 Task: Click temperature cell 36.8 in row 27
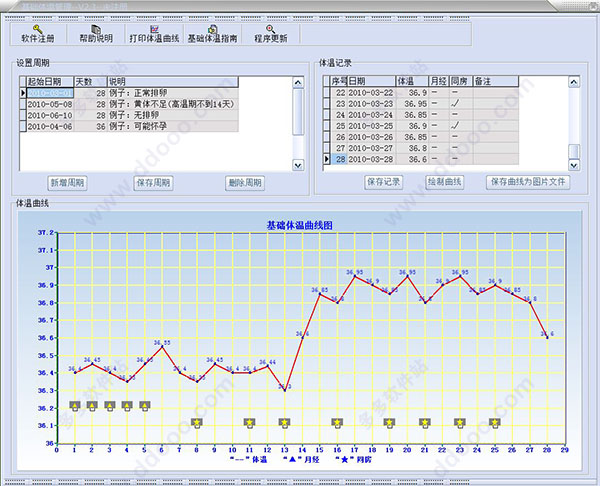pos(412,148)
